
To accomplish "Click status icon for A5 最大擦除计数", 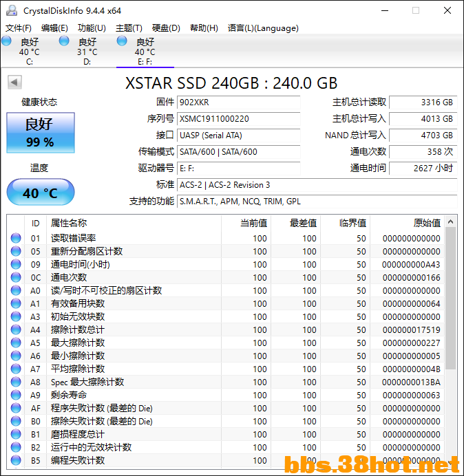I will (x=16, y=343).
